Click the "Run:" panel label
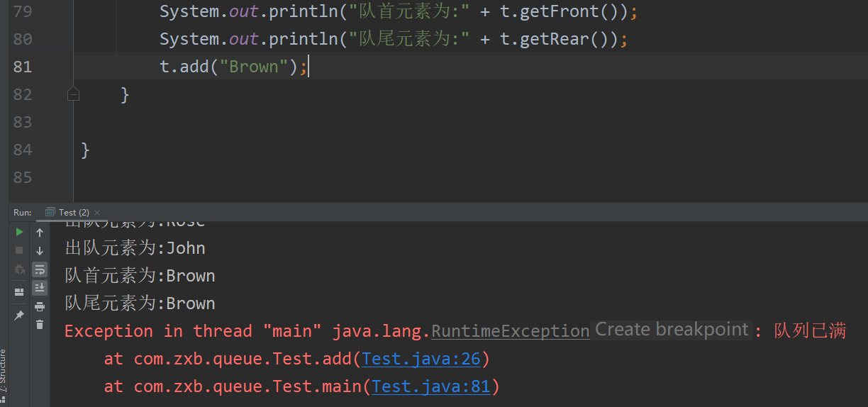 tap(23, 212)
